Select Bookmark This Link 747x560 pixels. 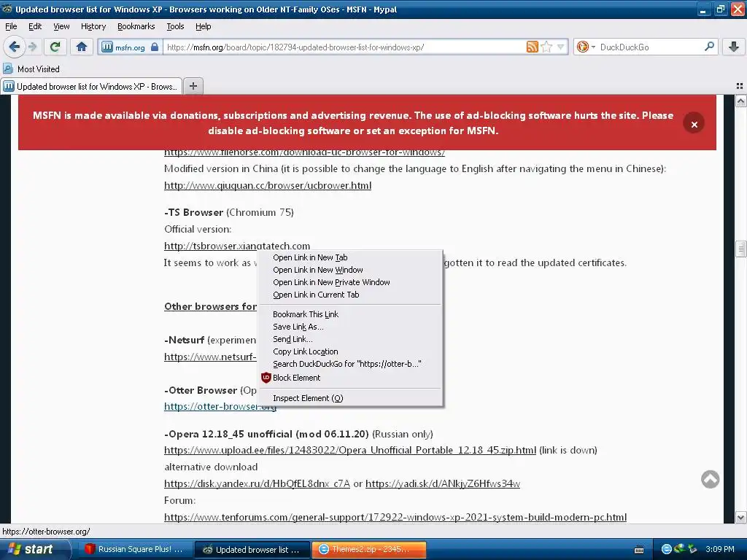pos(350,314)
